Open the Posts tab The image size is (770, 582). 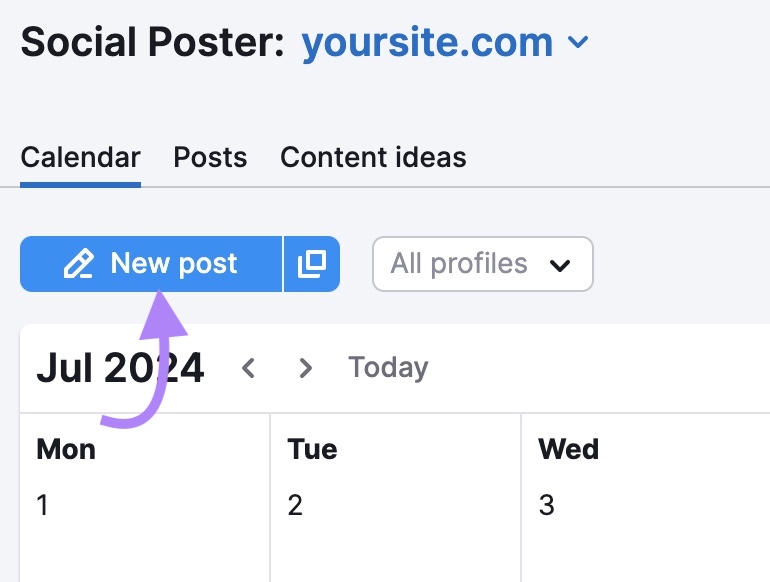coord(210,157)
